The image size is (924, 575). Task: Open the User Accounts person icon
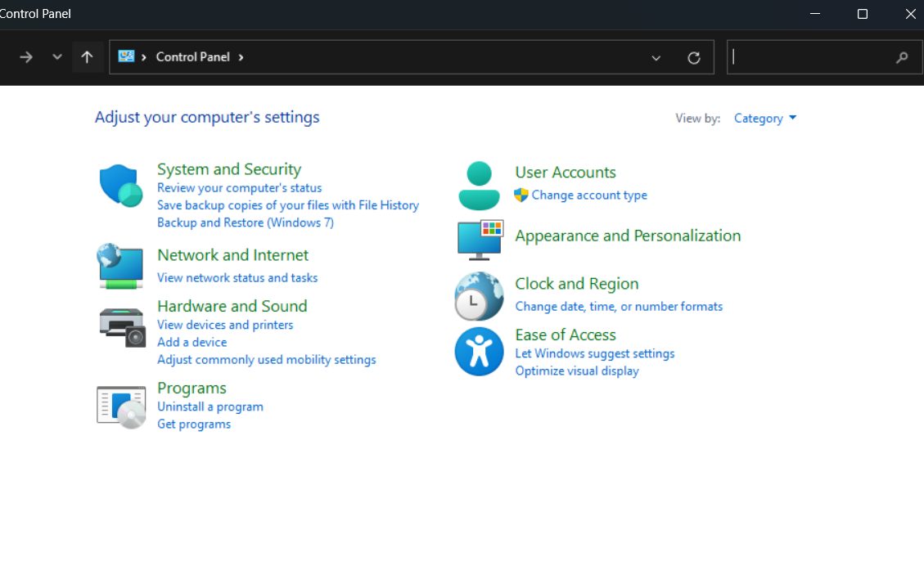[x=479, y=186]
